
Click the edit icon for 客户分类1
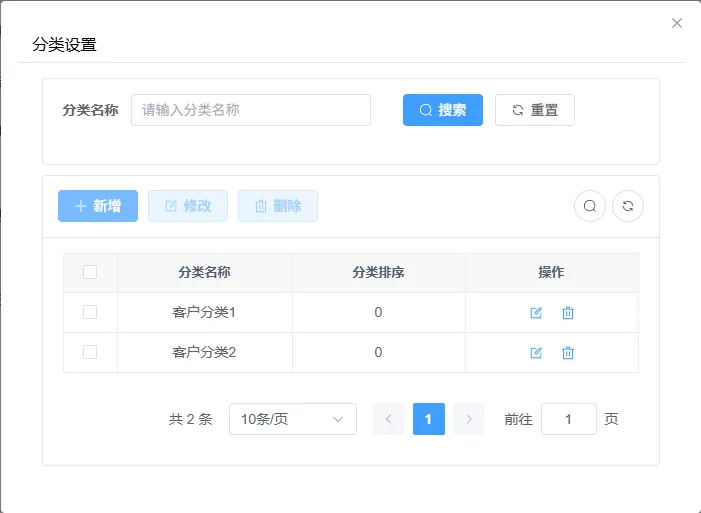(536, 313)
